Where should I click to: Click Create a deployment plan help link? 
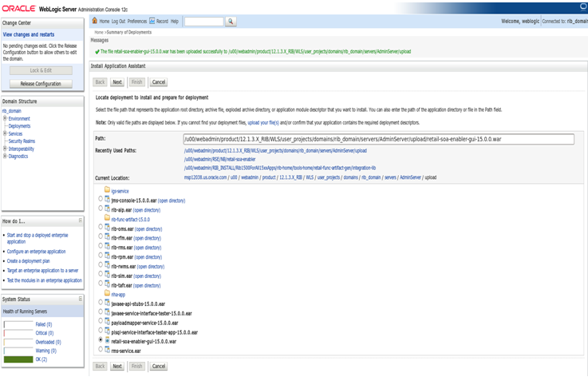point(28,261)
